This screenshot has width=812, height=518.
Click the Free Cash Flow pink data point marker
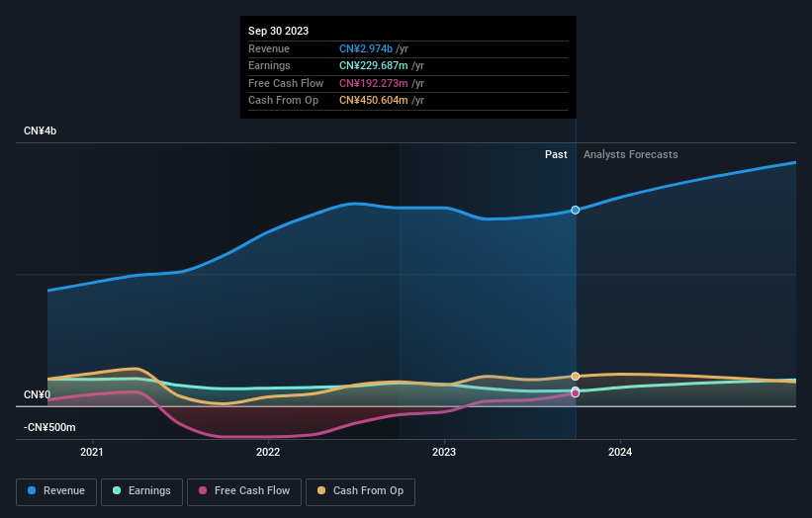(576, 393)
